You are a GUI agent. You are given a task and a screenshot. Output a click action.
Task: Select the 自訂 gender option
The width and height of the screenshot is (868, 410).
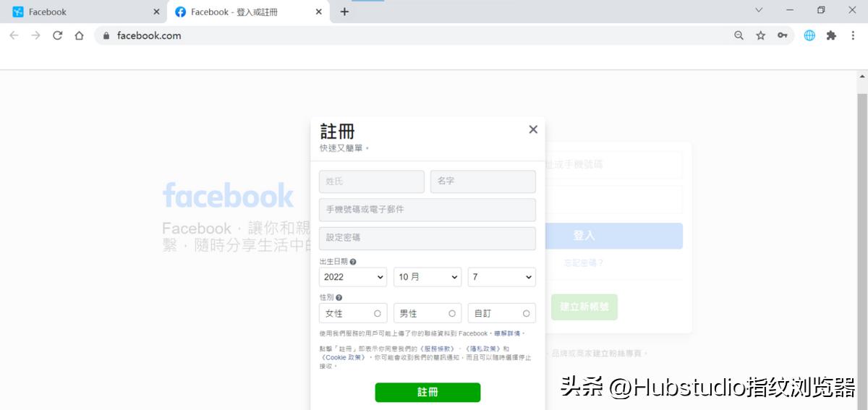pos(502,313)
